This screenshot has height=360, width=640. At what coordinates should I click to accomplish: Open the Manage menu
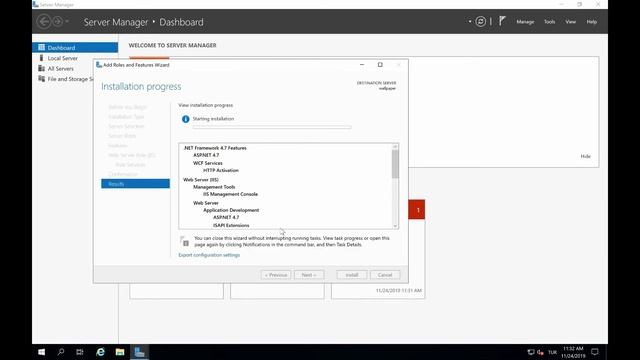[x=525, y=22]
